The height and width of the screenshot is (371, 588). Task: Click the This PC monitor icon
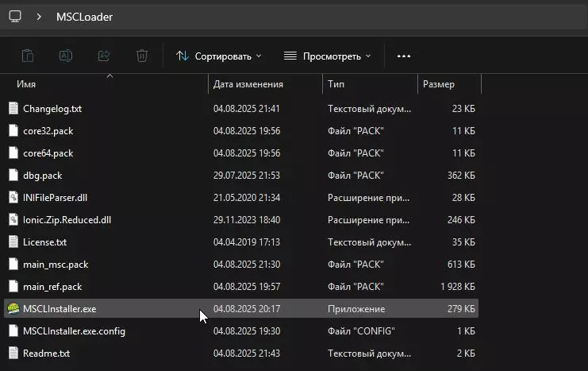coord(15,17)
